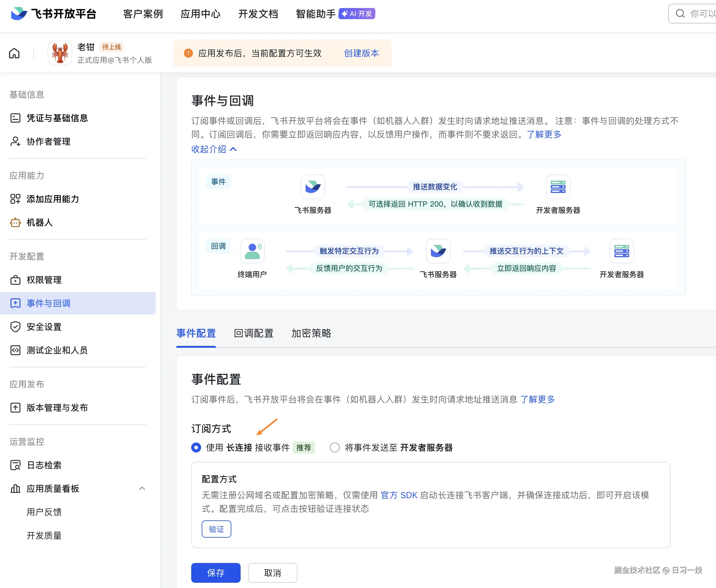
Task: Click the 测试企业和人员 code icon
Action: (x=15, y=350)
